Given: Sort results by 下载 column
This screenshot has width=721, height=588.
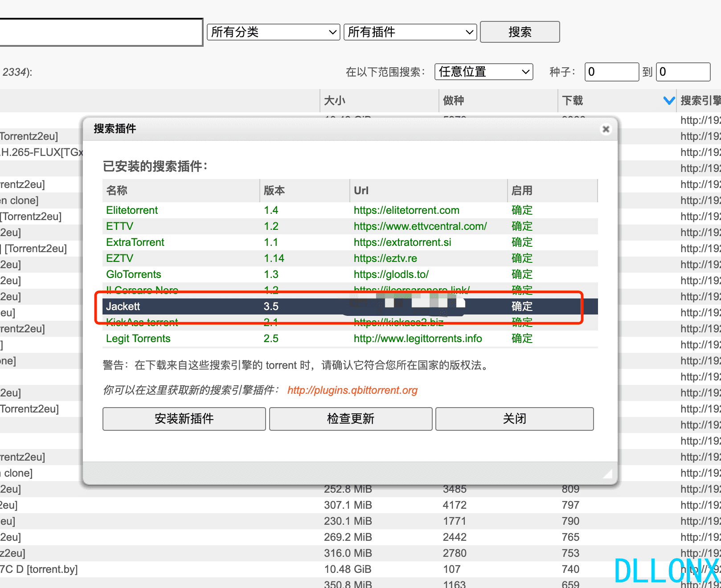Looking at the screenshot, I should coord(617,101).
